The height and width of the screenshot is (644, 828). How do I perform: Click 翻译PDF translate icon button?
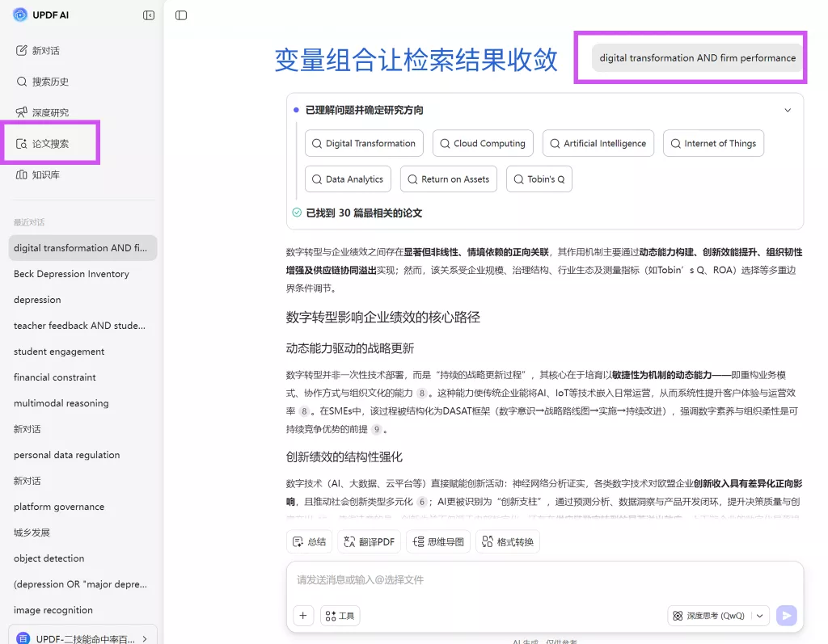click(x=369, y=541)
